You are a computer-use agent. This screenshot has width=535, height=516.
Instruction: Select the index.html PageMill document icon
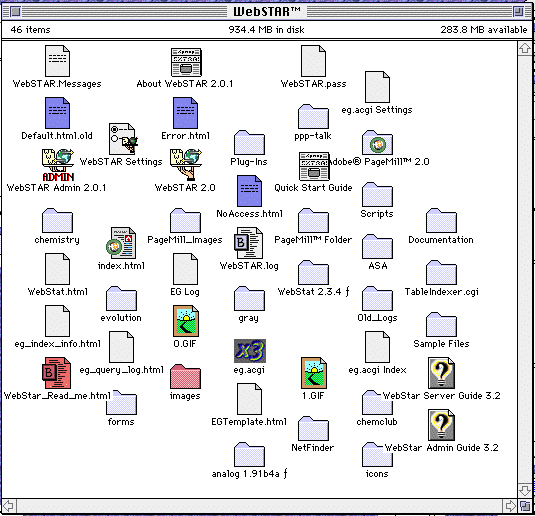click(x=121, y=243)
